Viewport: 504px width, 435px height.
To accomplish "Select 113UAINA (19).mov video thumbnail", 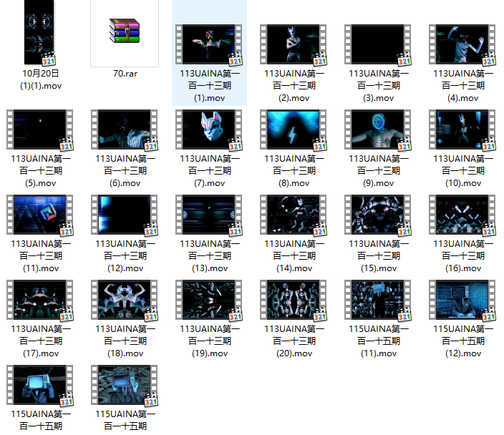I will pyautogui.click(x=209, y=300).
